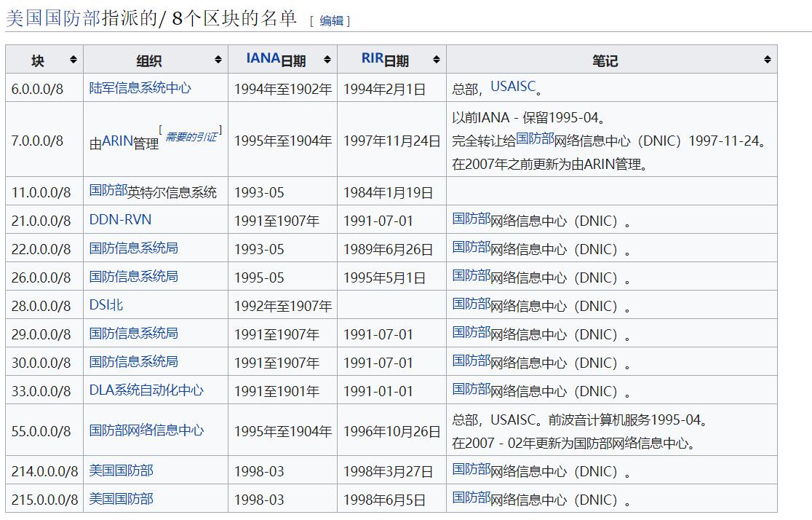Open 国防信息系统局 link in 29.0.0.0/8 row
The width and height of the screenshot is (812, 520).
(x=134, y=333)
